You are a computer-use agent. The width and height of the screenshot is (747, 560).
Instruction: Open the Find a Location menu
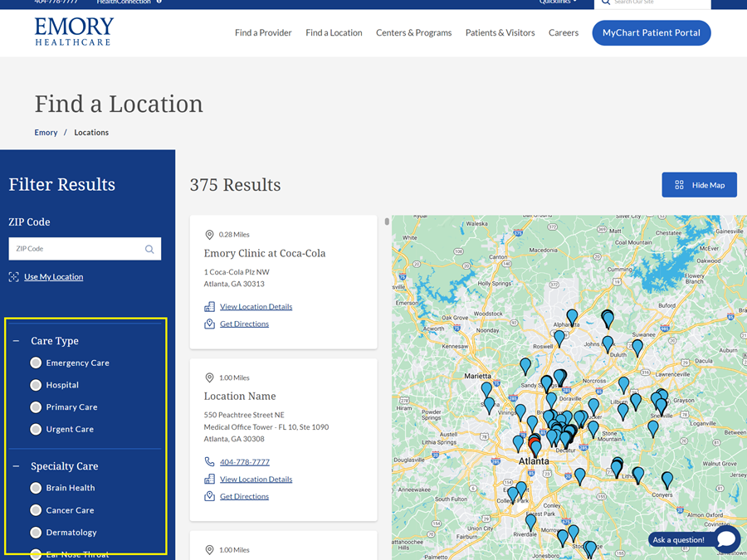[334, 33]
